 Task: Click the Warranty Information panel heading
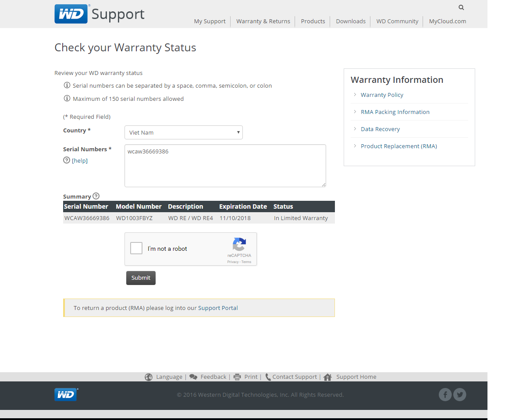tap(397, 79)
